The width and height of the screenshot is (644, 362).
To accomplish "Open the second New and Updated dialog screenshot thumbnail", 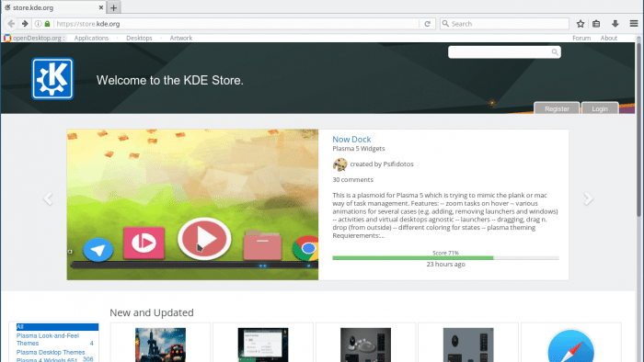I will click(263, 345).
